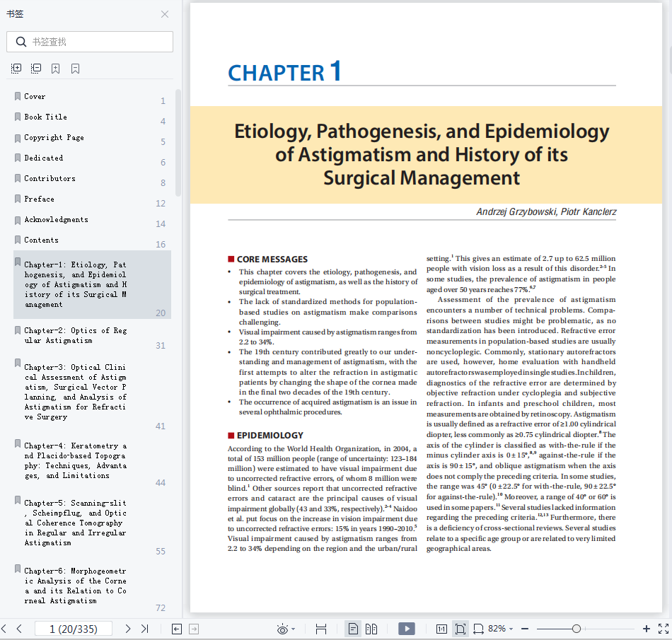
Task: Go to the previous page
Action: (19, 629)
